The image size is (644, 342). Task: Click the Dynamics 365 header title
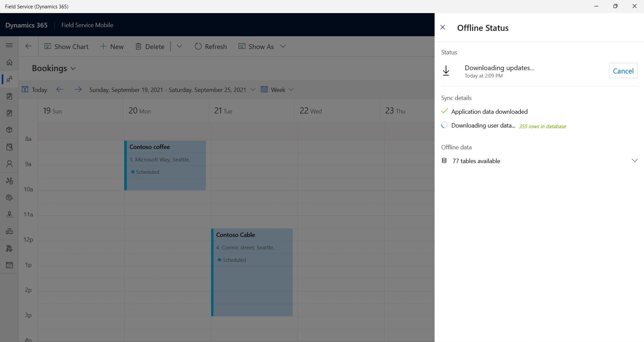(x=27, y=25)
